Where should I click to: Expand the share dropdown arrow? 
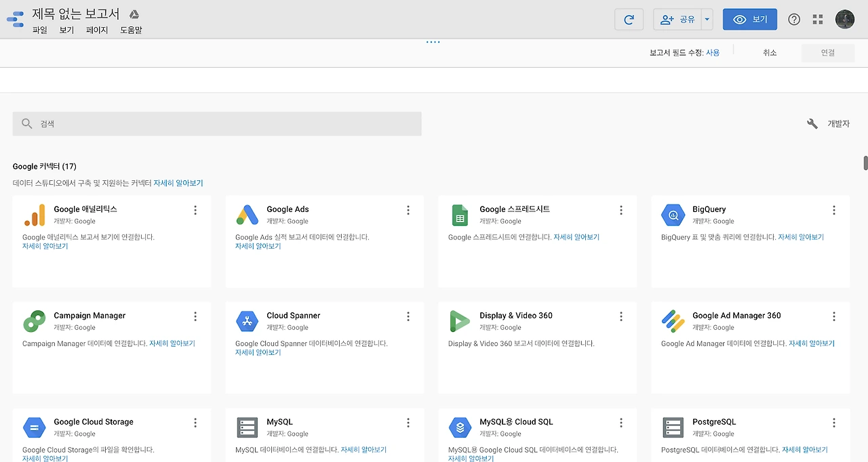coord(707,20)
